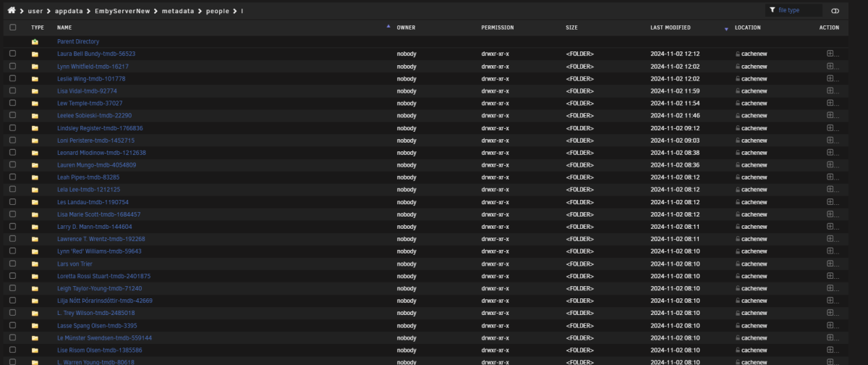
Task: Open folder Lise Risom Olsen-tmdb-1385586
Action: click(x=100, y=350)
